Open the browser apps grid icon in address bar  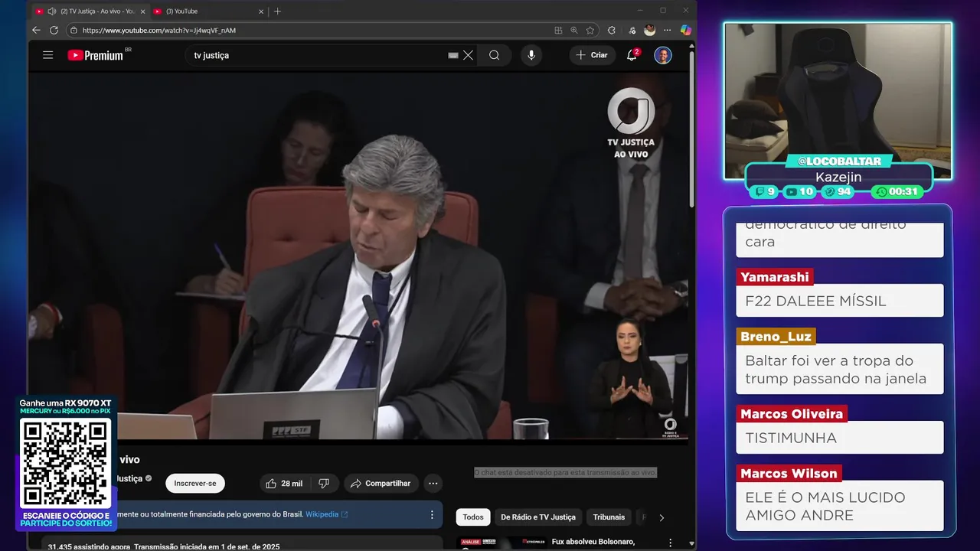tap(558, 31)
